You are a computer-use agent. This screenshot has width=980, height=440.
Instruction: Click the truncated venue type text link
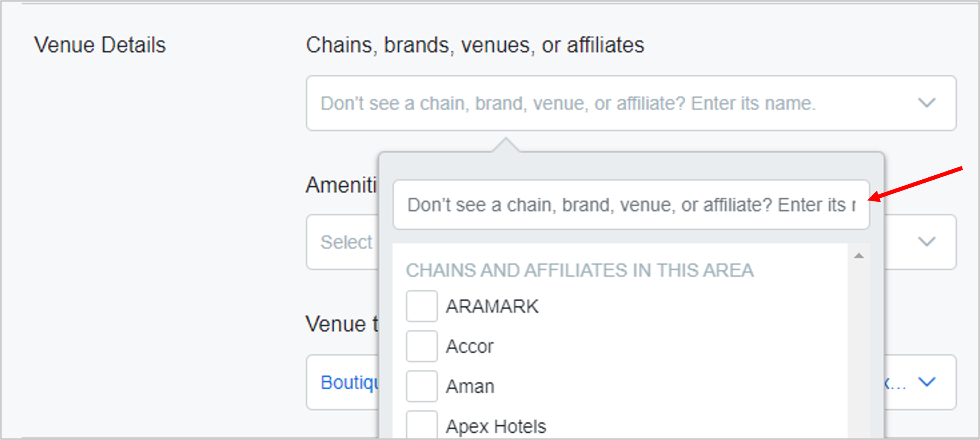coord(896,382)
